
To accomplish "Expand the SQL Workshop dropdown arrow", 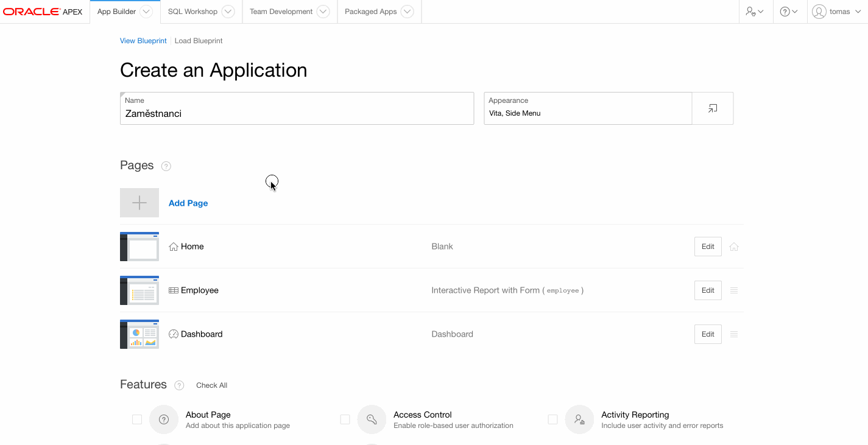I will point(228,12).
